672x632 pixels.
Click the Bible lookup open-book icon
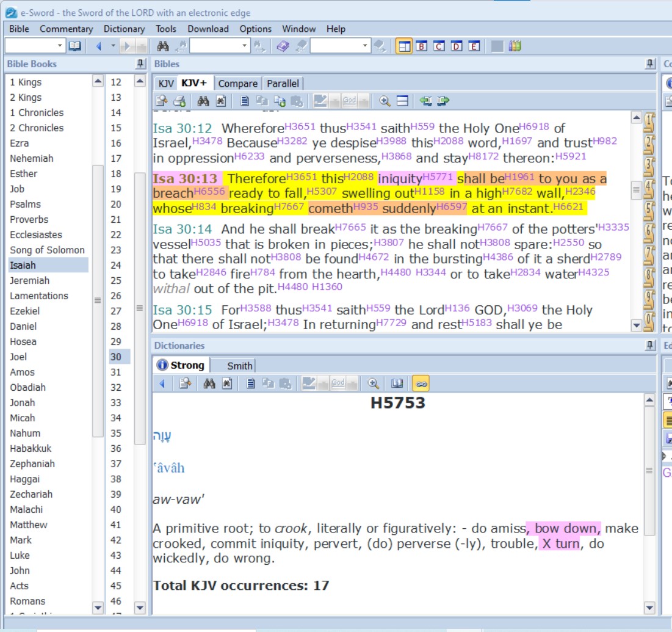pyautogui.click(x=74, y=46)
